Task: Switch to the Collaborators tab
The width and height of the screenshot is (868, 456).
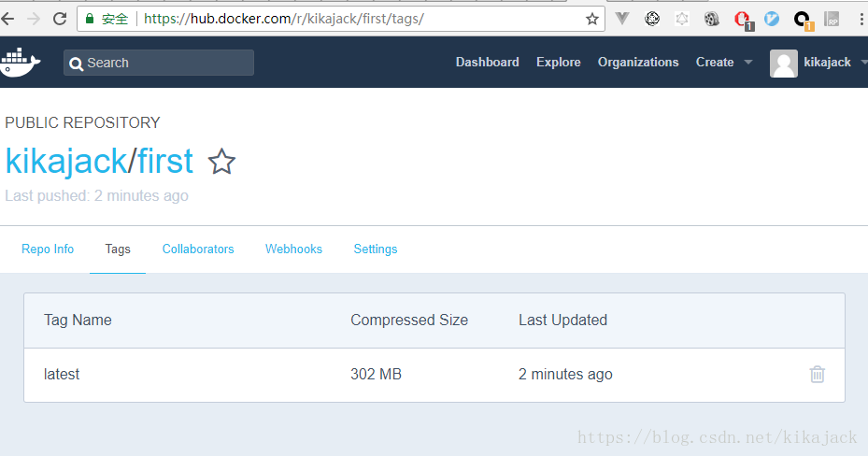Action: (198, 249)
